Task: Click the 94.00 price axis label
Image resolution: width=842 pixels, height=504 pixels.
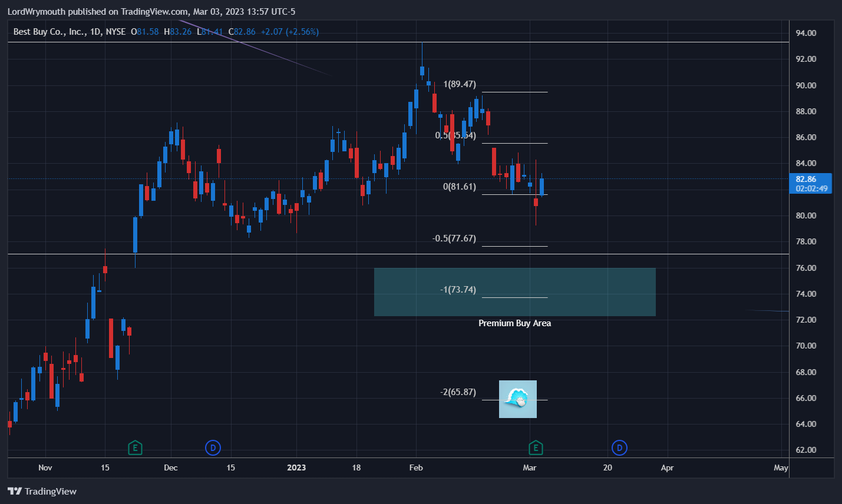Action: pos(805,33)
